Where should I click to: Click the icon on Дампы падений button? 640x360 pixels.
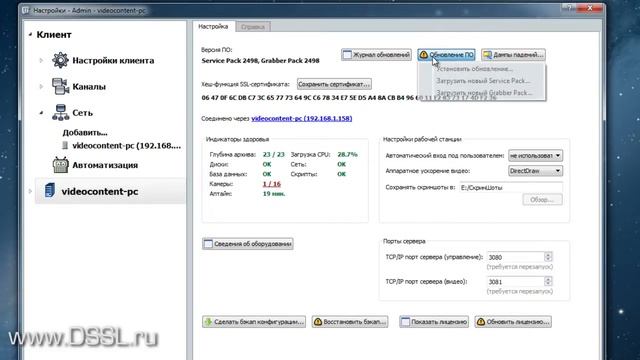(487, 54)
